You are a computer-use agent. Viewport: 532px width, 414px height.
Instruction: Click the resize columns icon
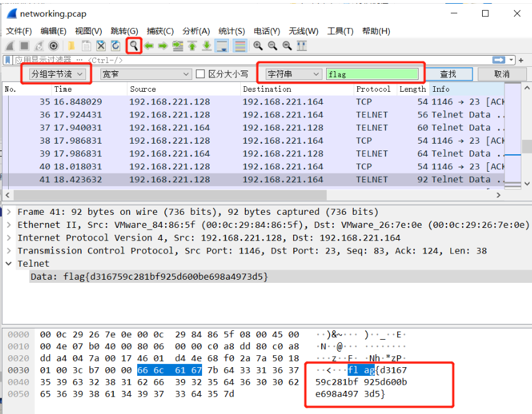click(x=302, y=46)
